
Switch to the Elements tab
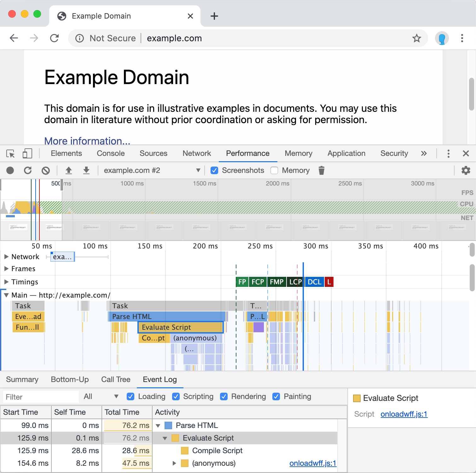pos(66,153)
